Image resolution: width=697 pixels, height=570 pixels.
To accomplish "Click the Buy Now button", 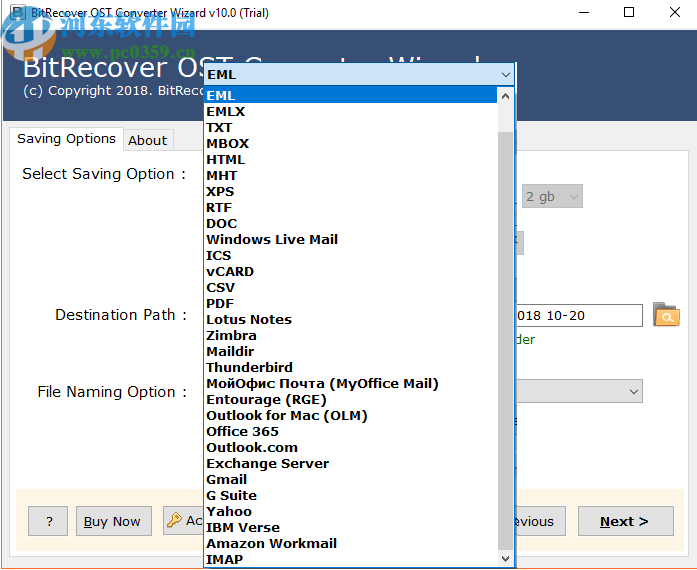I will click(x=114, y=521).
